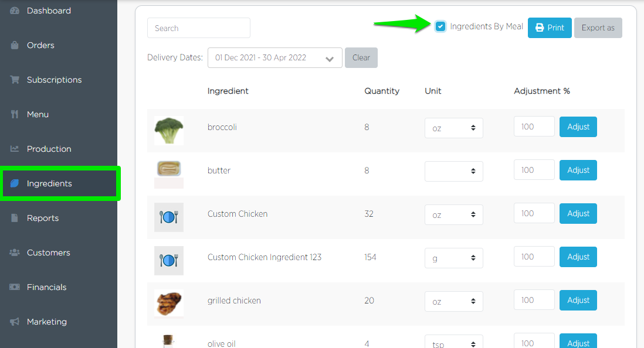
Task: Click the Customers people icon
Action: coord(15,253)
